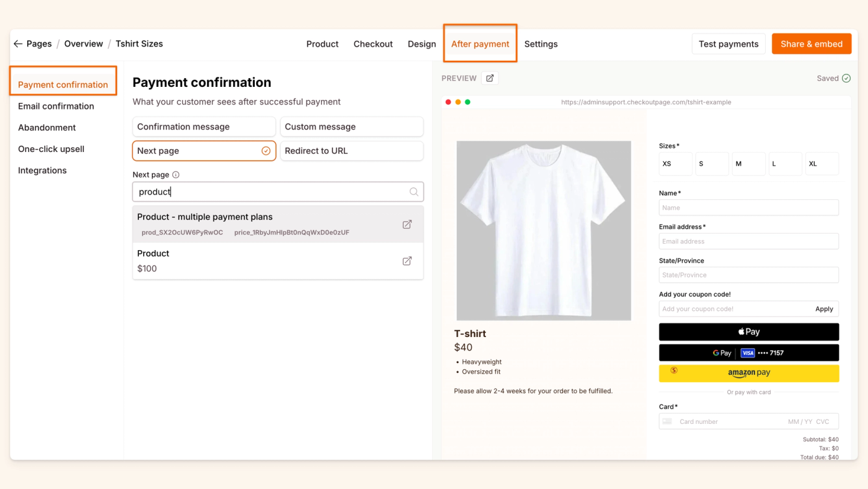
Task: Click the Saved checkmark status icon
Action: [846, 78]
